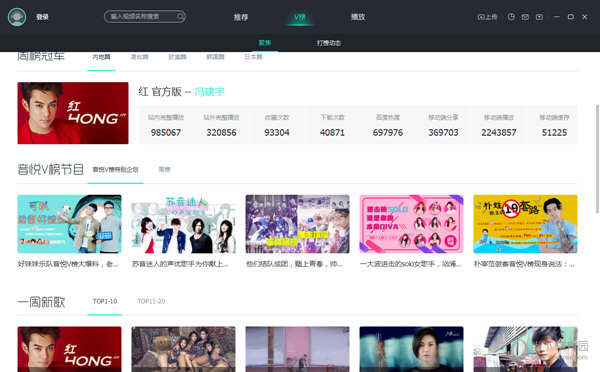Click caption starting 苏音迷人的声优歌手
Screen dimensions: 600x372
[x=180, y=264]
